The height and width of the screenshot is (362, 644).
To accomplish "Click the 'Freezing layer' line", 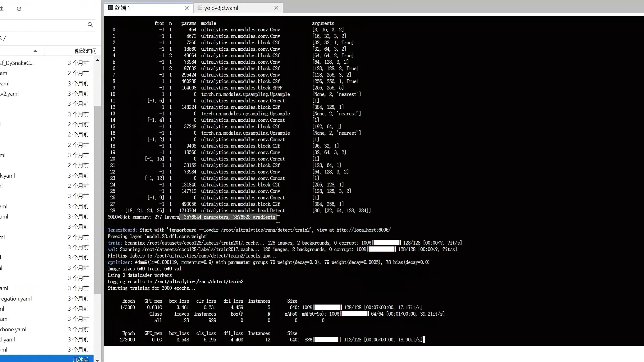I will click(x=157, y=236).
